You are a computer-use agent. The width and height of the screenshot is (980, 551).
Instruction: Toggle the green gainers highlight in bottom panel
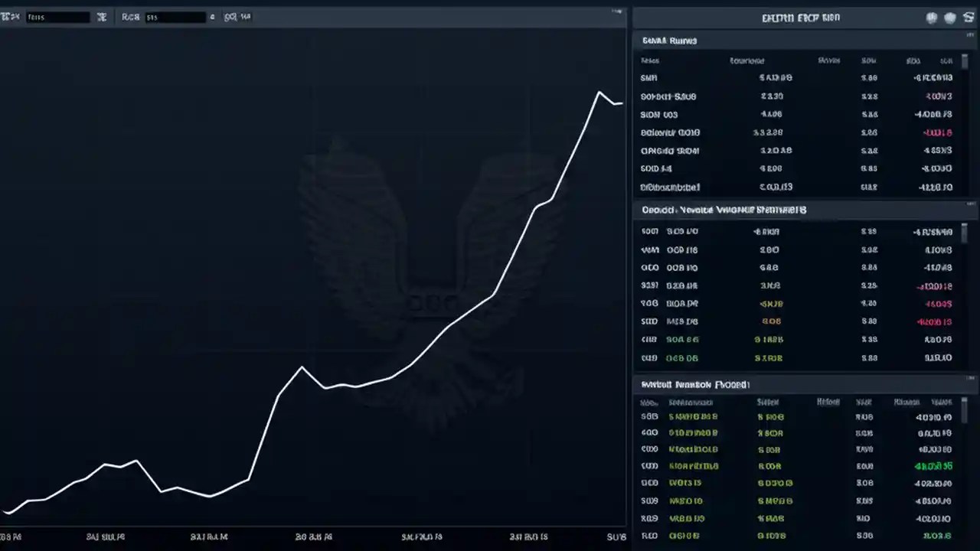pos(933,465)
